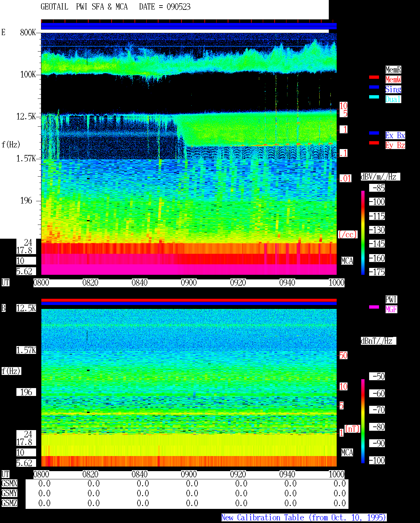Click the magenta MGF legend swatch
Image resolution: width=420 pixels, height=523 pixels.
374,307
